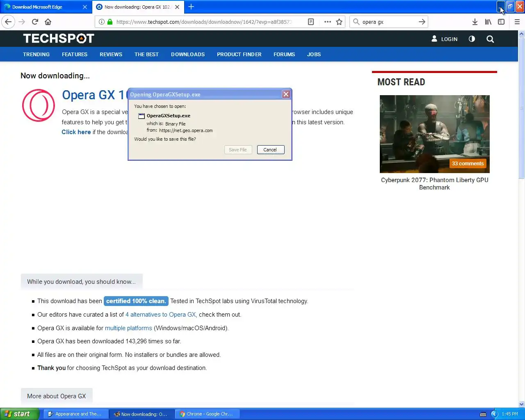Click the URL address bar field
This screenshot has width=525, height=420.
(x=204, y=22)
